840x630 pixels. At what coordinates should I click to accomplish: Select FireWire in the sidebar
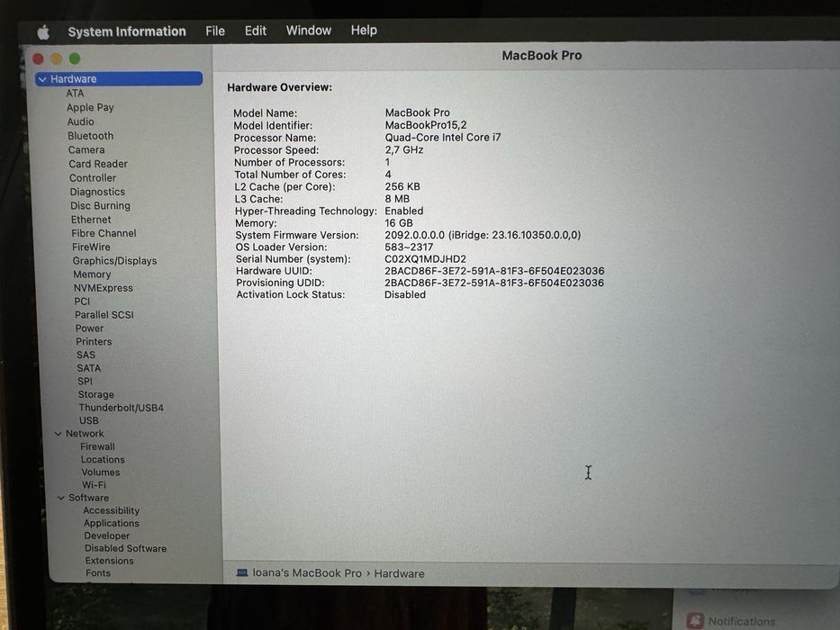pyautogui.click(x=91, y=247)
